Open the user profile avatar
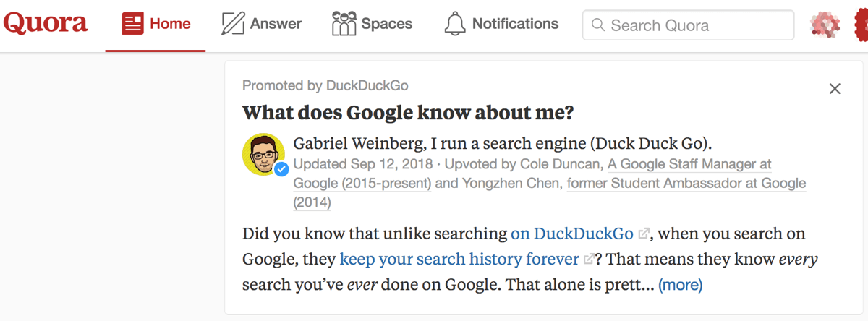Screen dimensions: 868x321 click(825, 25)
